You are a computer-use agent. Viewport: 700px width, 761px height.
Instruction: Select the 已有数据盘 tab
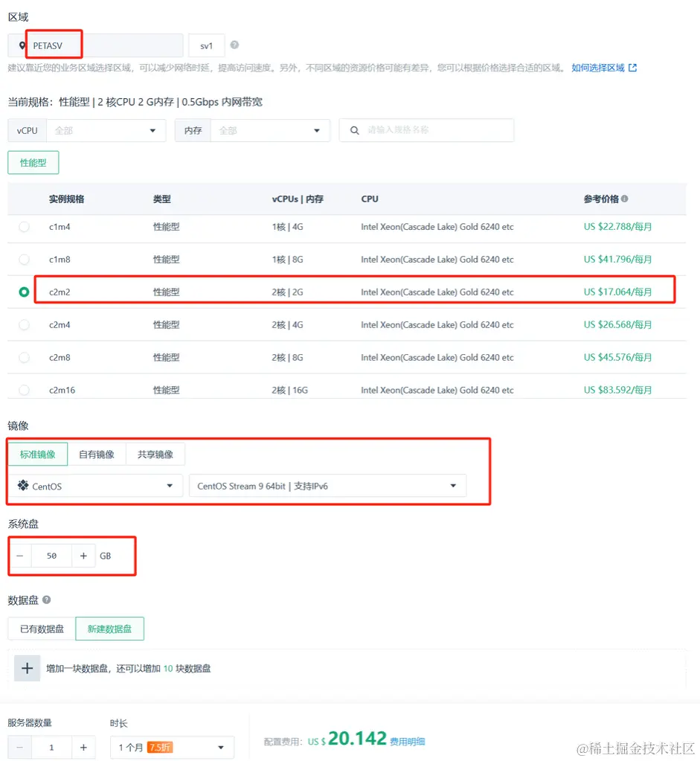42,629
